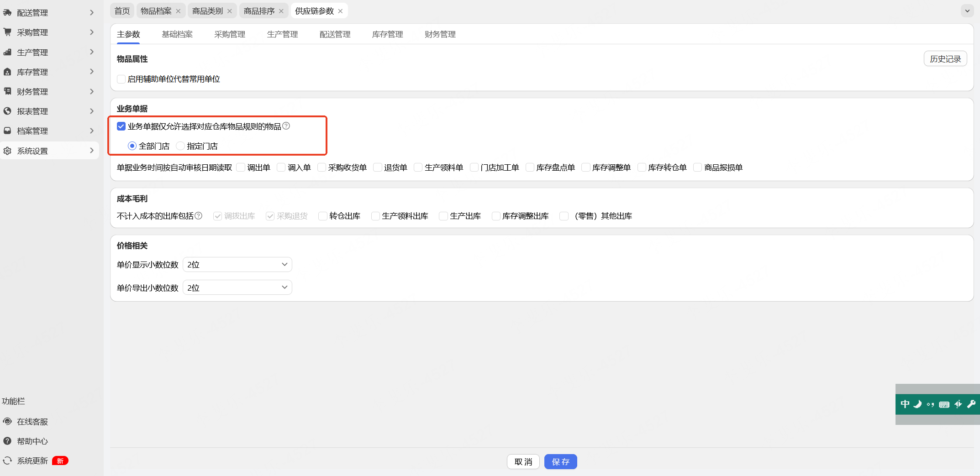Viewport: 980px width, 476px height.
Task: Check the 商品报损单 checkbox
Action: pyautogui.click(x=698, y=167)
